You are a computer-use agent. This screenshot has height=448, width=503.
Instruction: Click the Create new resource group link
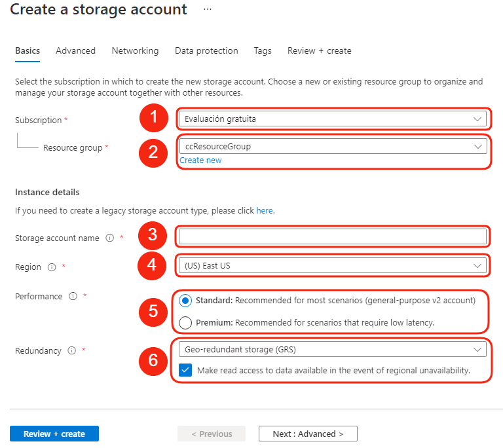click(200, 160)
